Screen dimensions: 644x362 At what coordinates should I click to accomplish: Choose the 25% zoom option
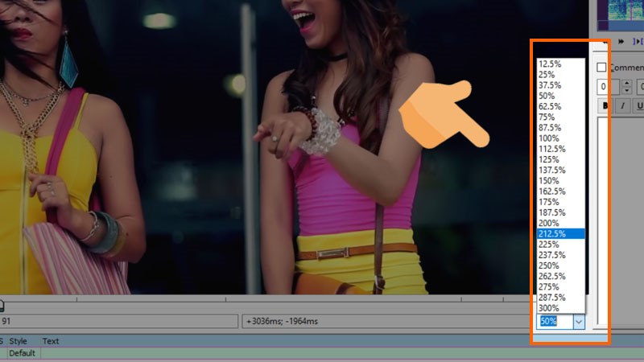(x=560, y=74)
